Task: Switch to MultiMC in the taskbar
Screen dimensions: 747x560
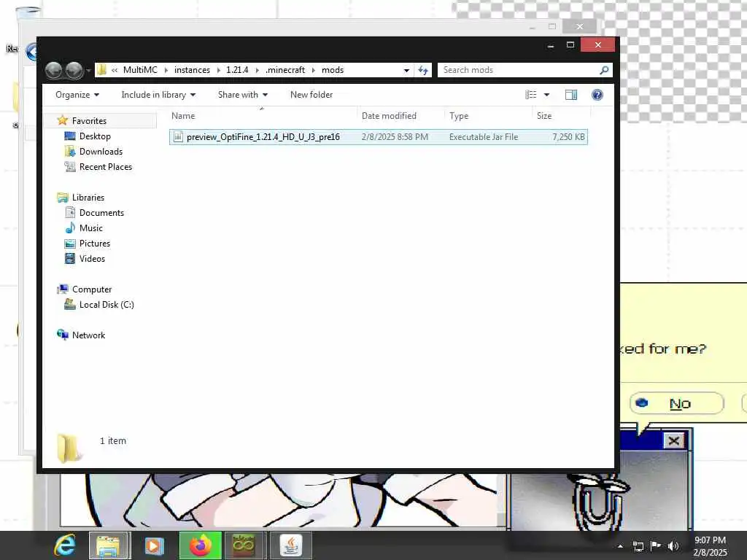Action: (244, 545)
